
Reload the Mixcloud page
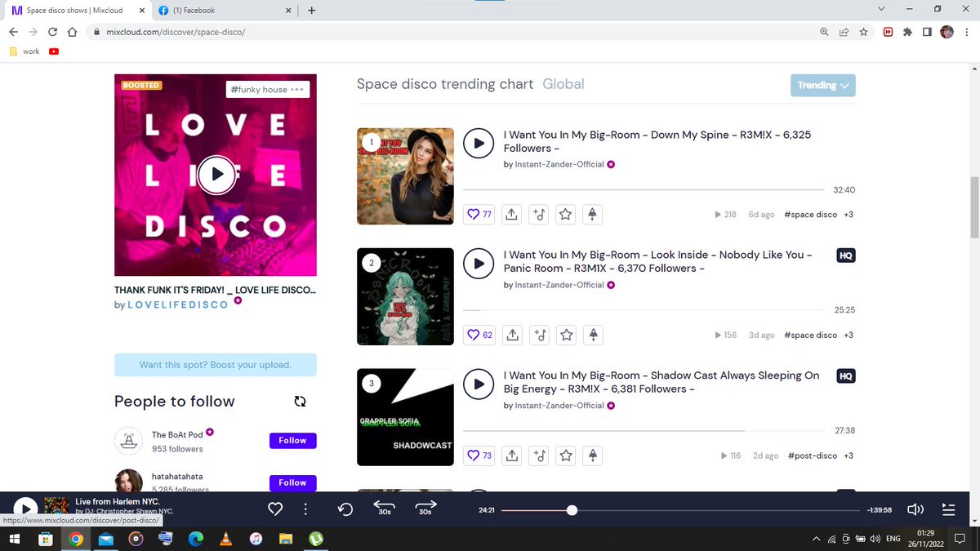[52, 32]
